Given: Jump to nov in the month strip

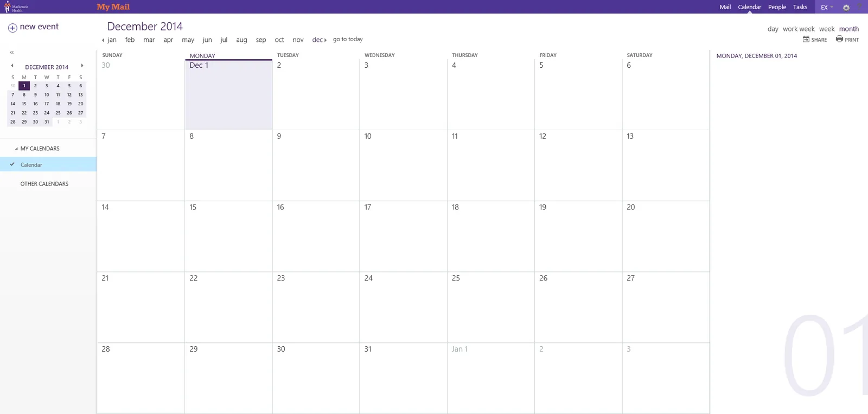Looking at the screenshot, I should [x=298, y=40].
